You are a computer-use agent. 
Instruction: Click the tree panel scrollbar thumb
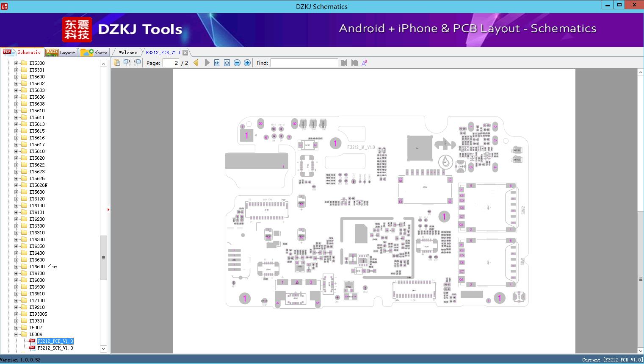103,258
